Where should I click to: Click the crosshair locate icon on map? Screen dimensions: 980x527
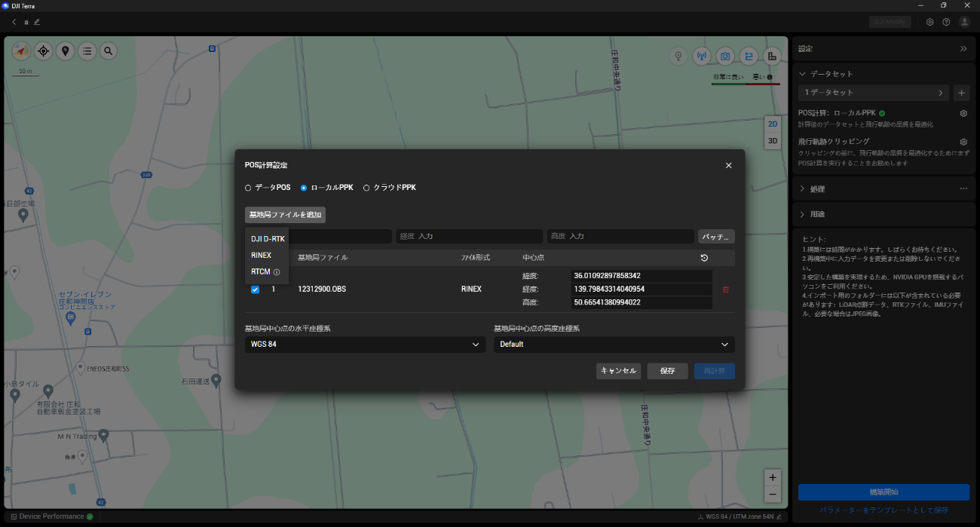tap(43, 51)
